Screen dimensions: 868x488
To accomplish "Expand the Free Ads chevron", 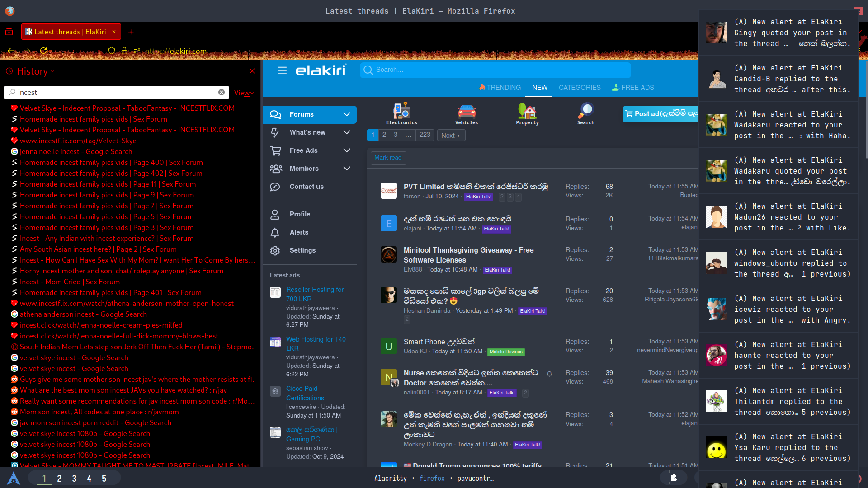I will (x=347, y=150).
